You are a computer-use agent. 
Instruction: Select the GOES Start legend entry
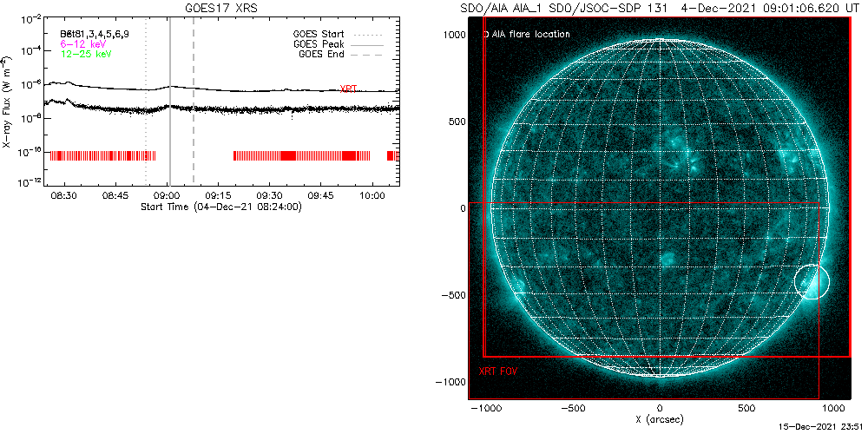pyautogui.click(x=339, y=34)
